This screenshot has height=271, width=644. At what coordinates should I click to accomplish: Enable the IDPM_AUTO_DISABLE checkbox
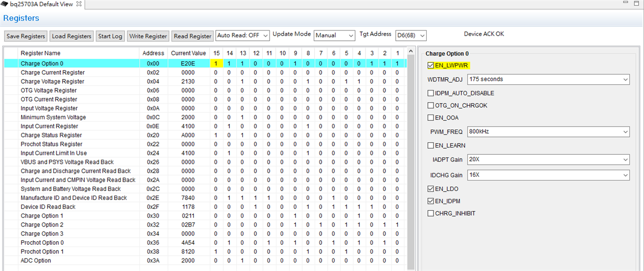click(x=431, y=93)
